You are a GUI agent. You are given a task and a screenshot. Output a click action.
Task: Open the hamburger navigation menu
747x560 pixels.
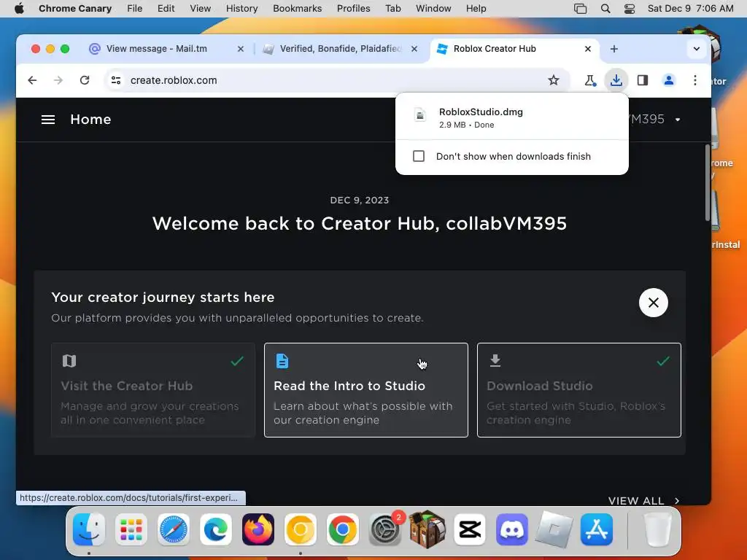48,120
